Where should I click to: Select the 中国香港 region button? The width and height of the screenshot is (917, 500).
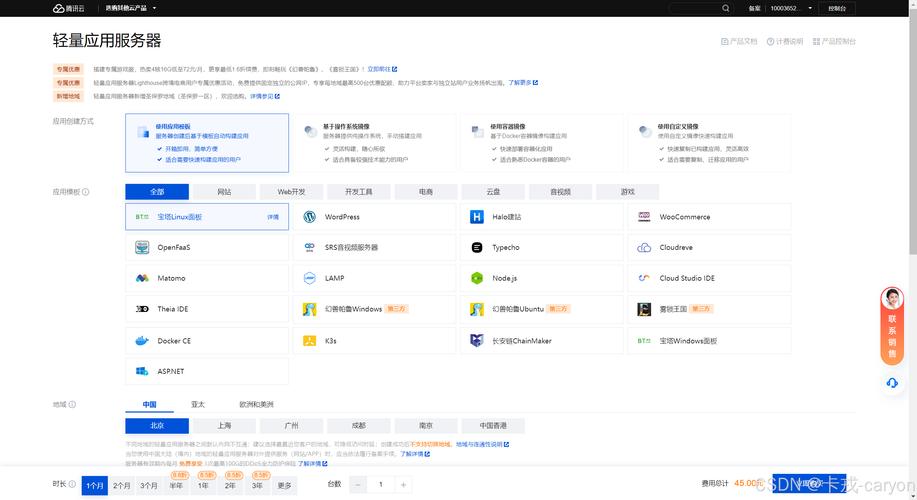point(493,426)
